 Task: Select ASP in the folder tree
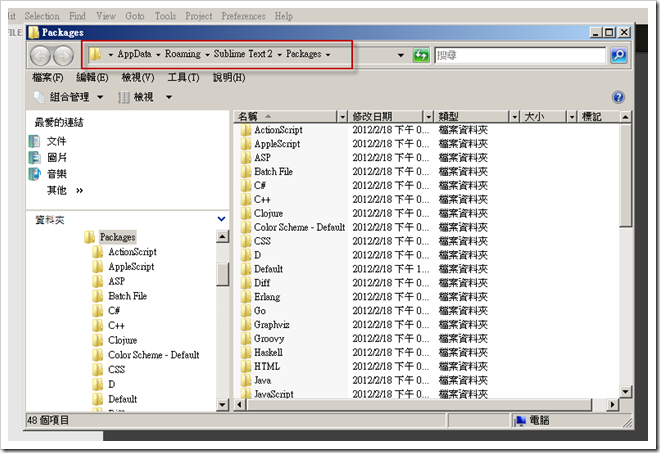116,281
